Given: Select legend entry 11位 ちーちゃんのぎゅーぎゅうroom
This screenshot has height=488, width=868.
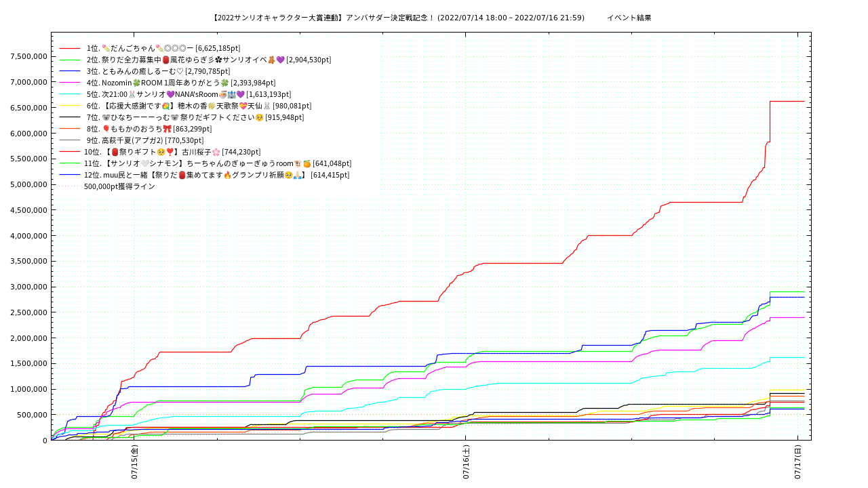Looking at the screenshot, I should tap(218, 163).
